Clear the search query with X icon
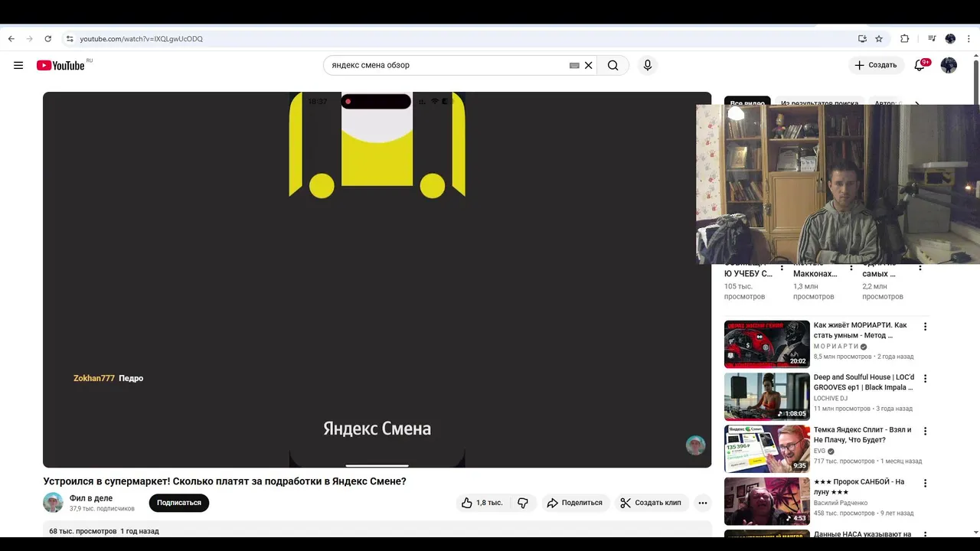 pyautogui.click(x=589, y=66)
